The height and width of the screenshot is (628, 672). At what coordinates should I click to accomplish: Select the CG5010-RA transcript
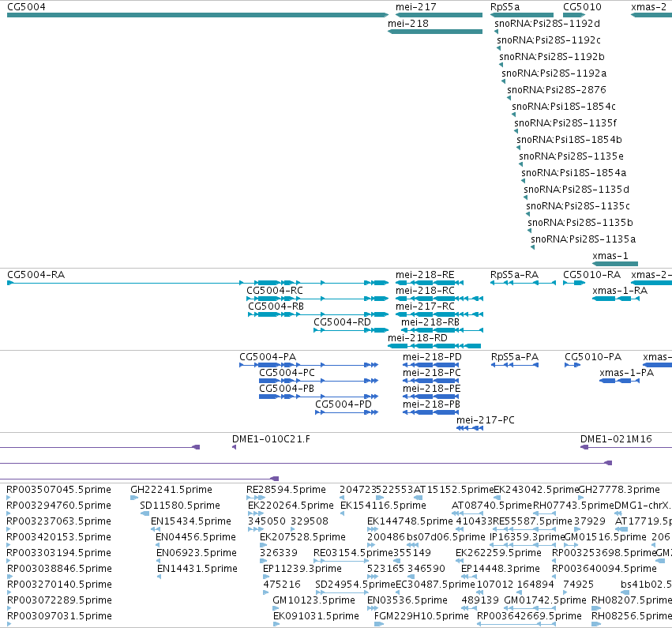click(x=574, y=283)
